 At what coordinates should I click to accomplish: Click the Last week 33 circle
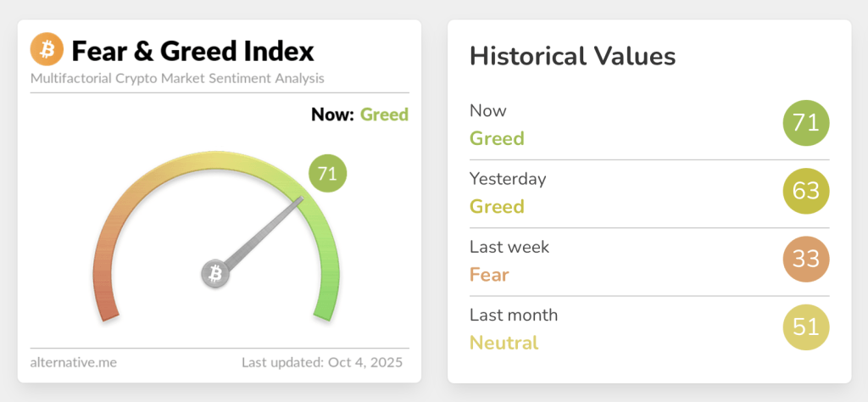coord(805,260)
